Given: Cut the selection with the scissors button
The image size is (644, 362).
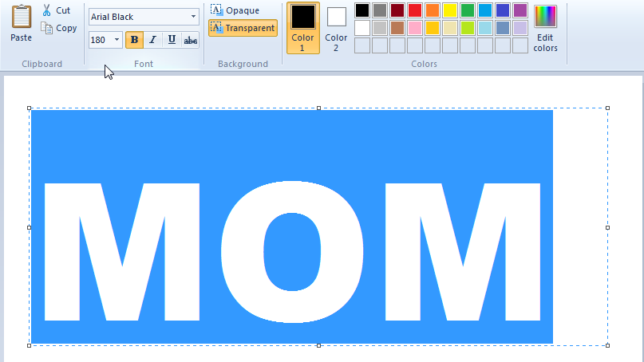Looking at the screenshot, I should [57, 10].
